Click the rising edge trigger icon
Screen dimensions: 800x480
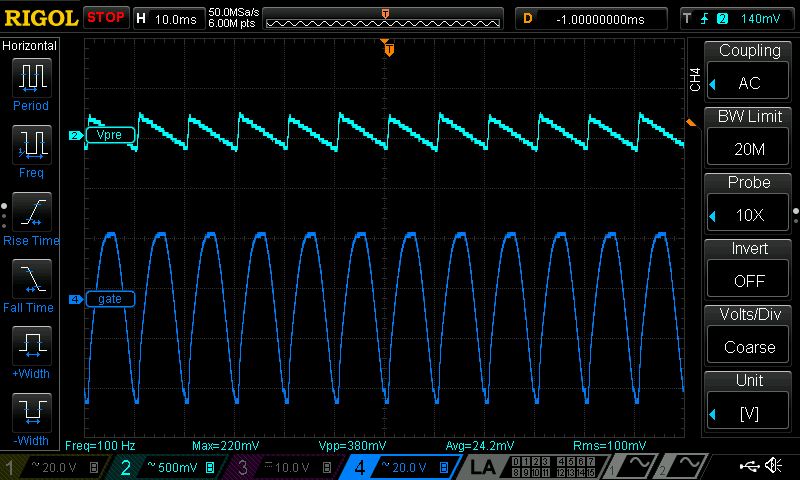click(x=705, y=19)
